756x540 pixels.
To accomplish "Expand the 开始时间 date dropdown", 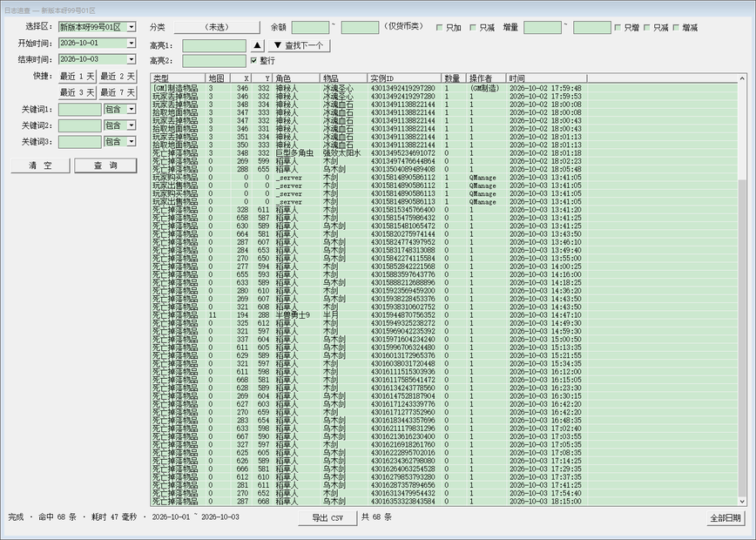I will coord(132,43).
